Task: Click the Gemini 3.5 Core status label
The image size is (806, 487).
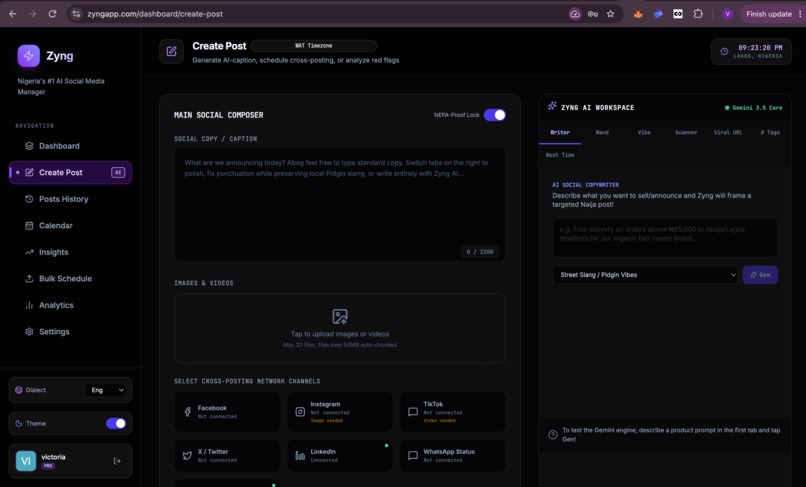Action: pyautogui.click(x=754, y=108)
